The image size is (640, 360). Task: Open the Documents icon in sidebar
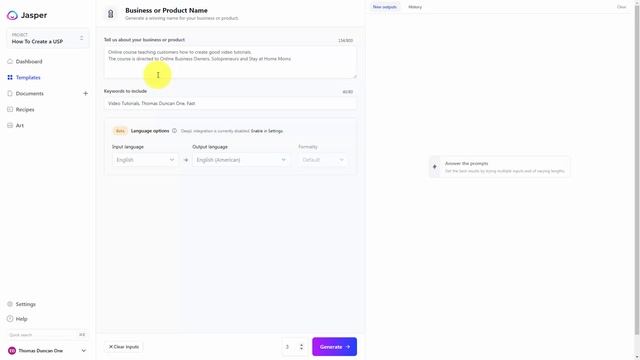[10, 93]
